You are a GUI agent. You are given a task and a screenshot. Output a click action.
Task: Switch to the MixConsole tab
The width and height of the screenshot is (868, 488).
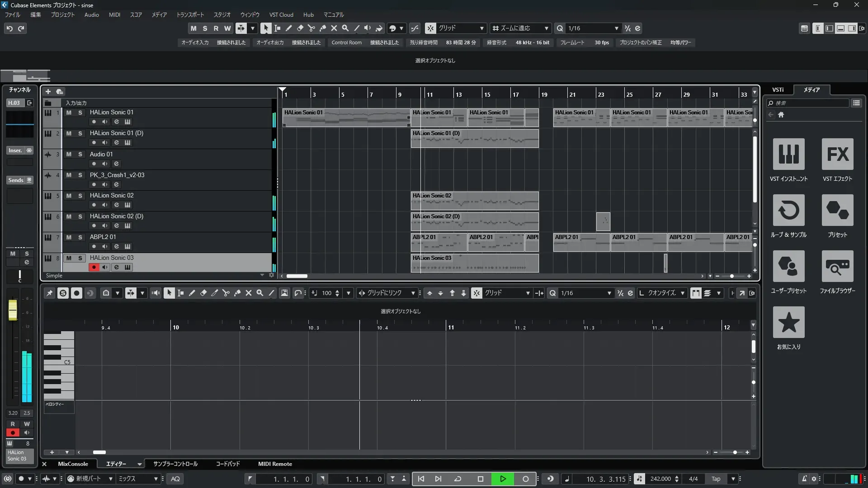point(73,464)
